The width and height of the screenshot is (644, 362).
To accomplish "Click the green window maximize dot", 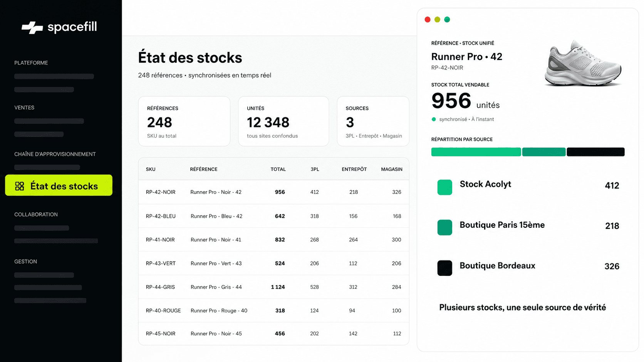I will click(447, 20).
